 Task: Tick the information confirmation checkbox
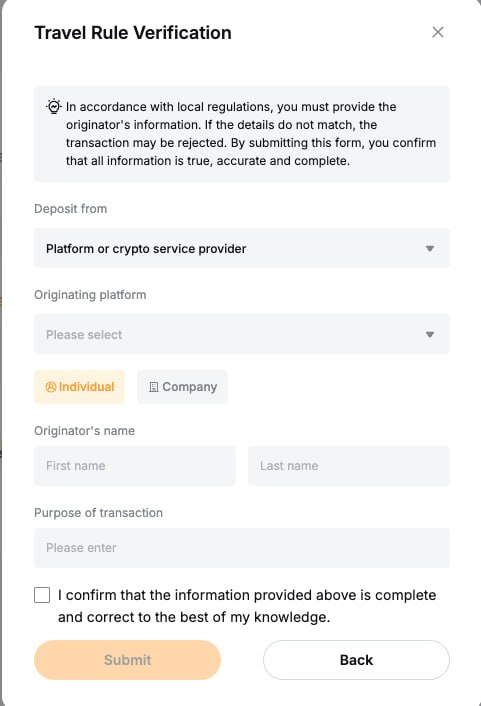[x=42, y=595]
